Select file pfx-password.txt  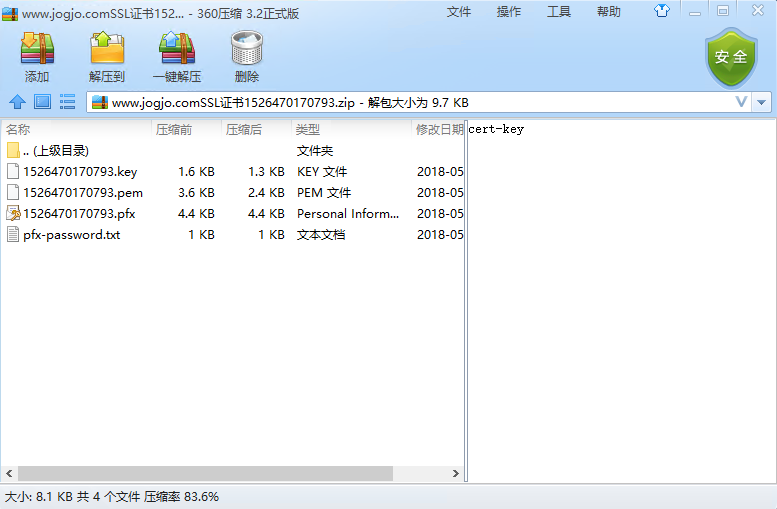[233, 234]
